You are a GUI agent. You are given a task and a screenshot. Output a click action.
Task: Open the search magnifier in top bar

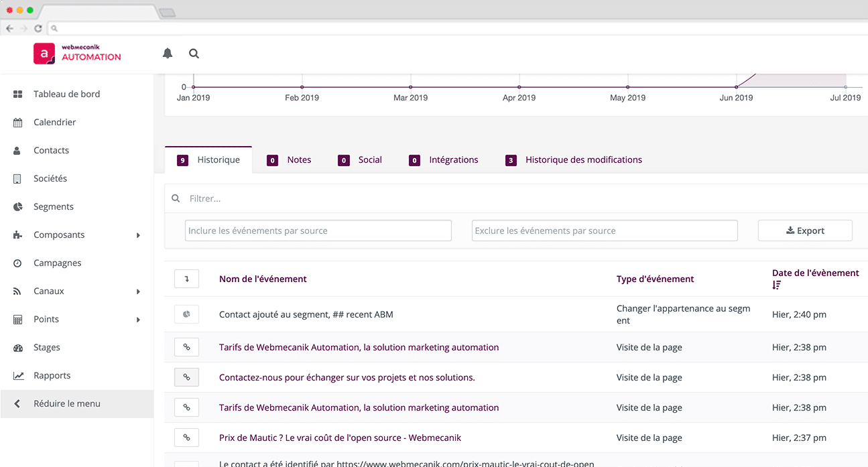(x=194, y=54)
